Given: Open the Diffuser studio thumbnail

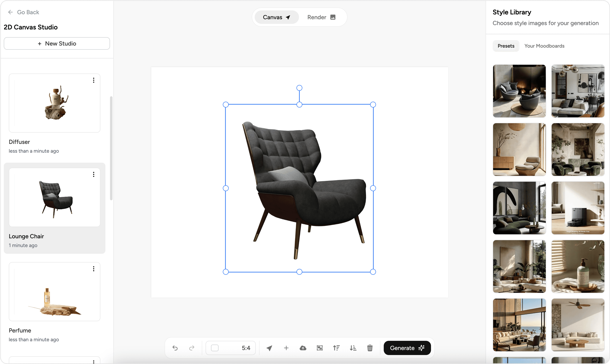Looking at the screenshot, I should point(55,103).
